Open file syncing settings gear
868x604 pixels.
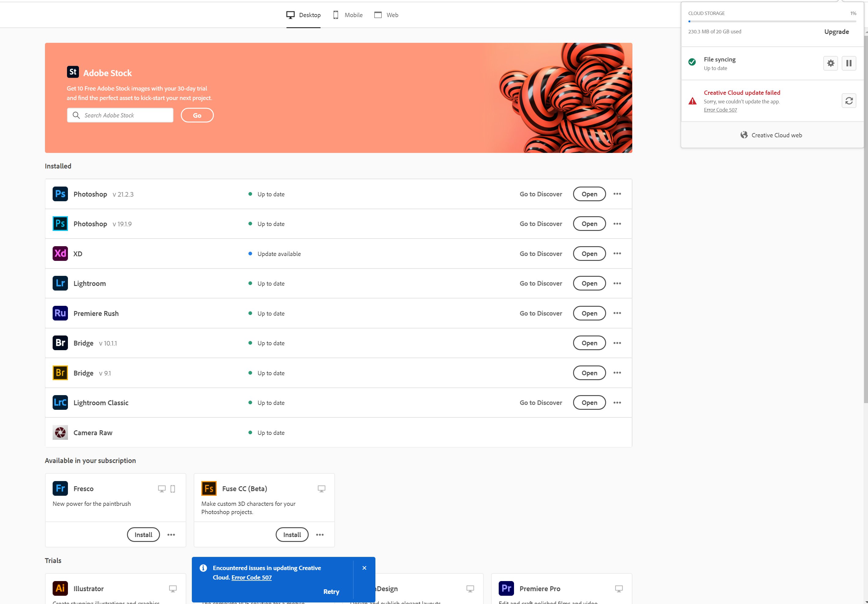click(x=830, y=63)
